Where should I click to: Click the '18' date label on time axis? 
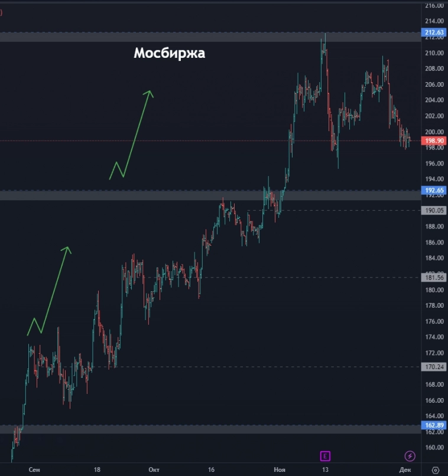point(97,470)
